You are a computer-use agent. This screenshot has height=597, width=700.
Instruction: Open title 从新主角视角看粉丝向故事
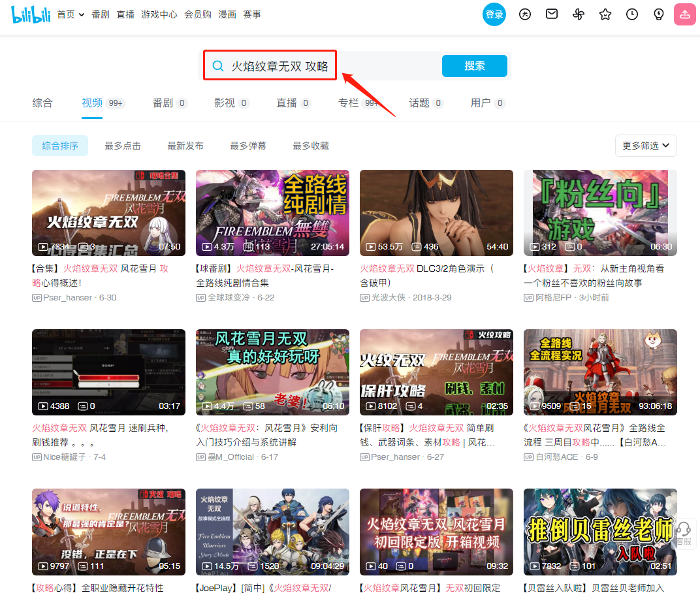tap(594, 276)
